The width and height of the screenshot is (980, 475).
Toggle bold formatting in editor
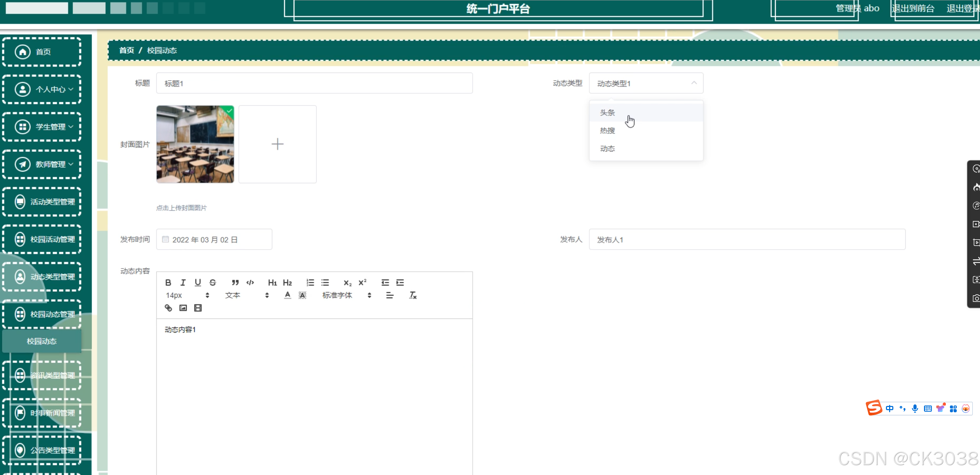click(x=168, y=282)
